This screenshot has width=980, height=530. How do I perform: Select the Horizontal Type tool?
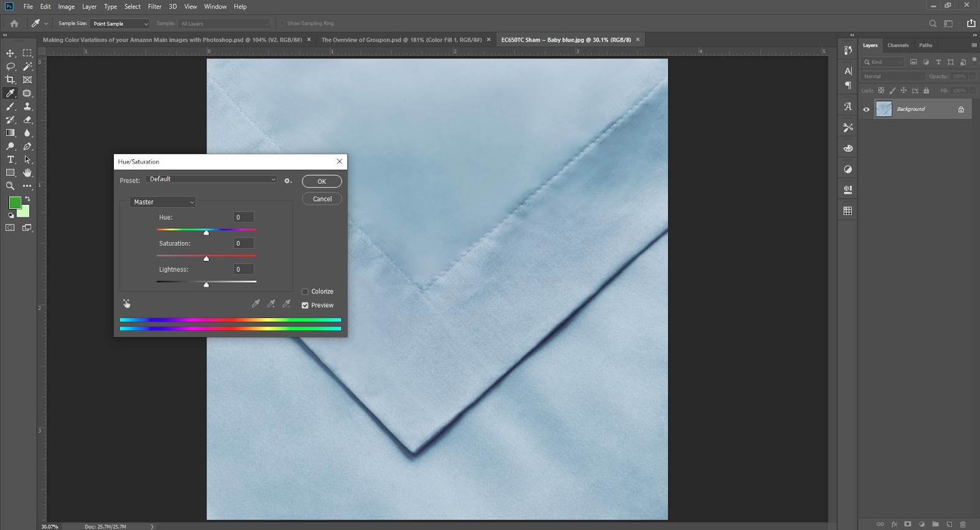click(x=10, y=160)
